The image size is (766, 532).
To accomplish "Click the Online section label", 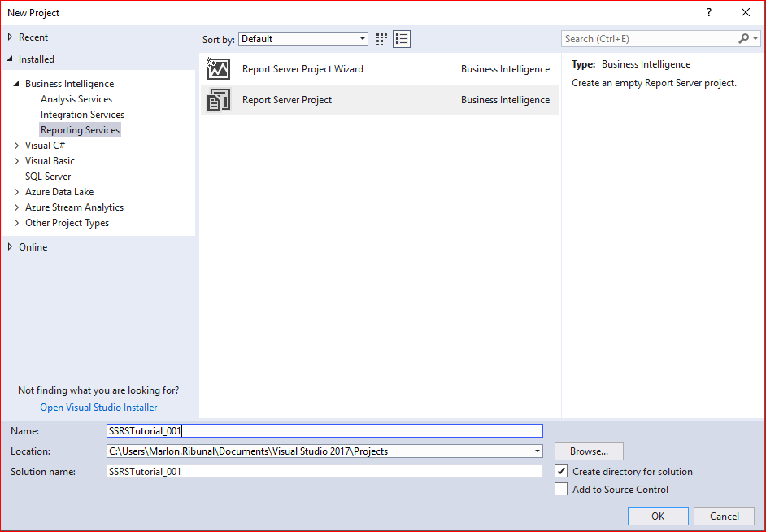I will (x=33, y=247).
